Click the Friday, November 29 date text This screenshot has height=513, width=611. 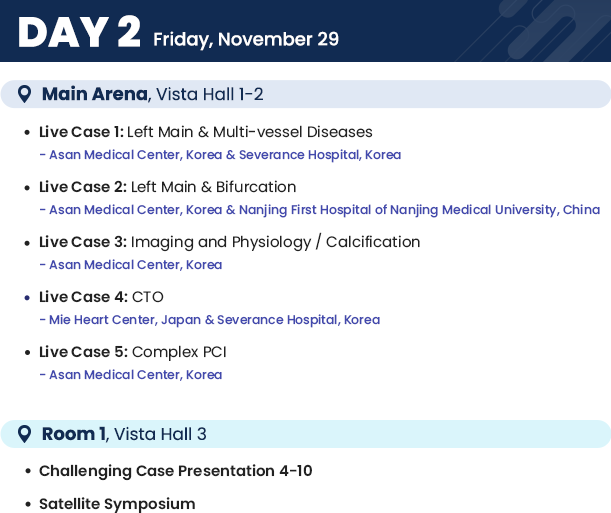coord(246,40)
